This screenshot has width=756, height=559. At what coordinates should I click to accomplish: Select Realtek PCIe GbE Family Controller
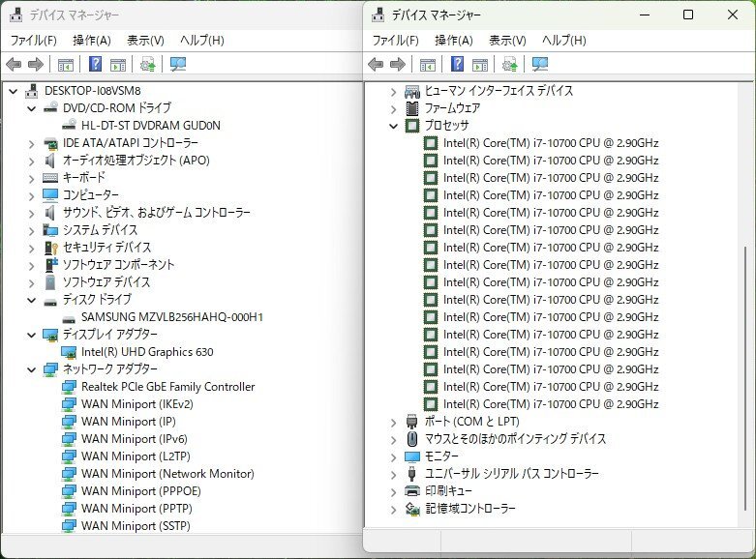(x=167, y=387)
